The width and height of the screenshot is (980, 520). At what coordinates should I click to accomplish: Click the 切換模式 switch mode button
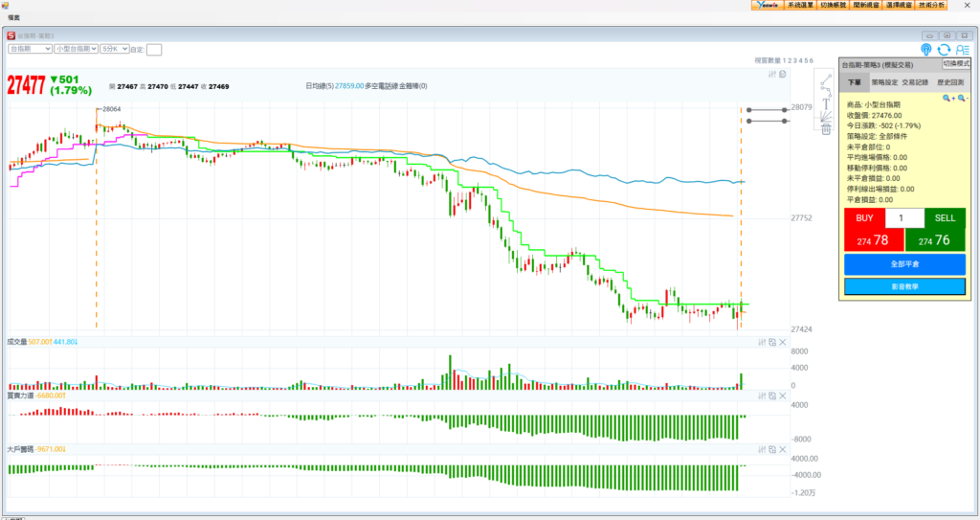[x=956, y=63]
